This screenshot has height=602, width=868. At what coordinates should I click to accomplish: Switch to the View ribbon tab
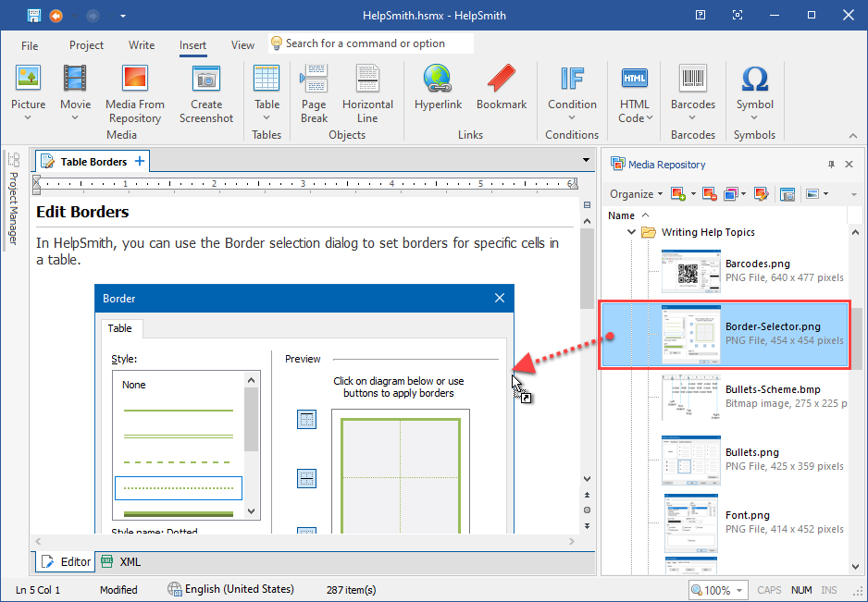pyautogui.click(x=242, y=45)
